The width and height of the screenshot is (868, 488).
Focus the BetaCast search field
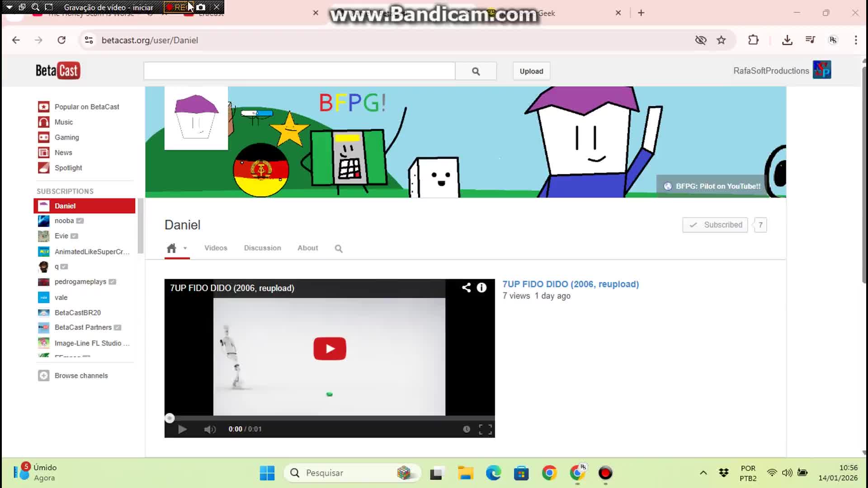point(299,71)
